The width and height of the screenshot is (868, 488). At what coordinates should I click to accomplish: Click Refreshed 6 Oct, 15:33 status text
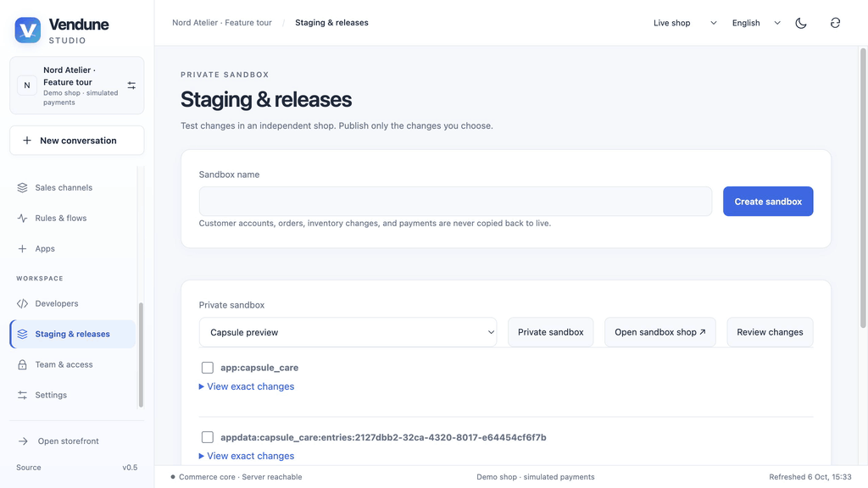(810, 477)
